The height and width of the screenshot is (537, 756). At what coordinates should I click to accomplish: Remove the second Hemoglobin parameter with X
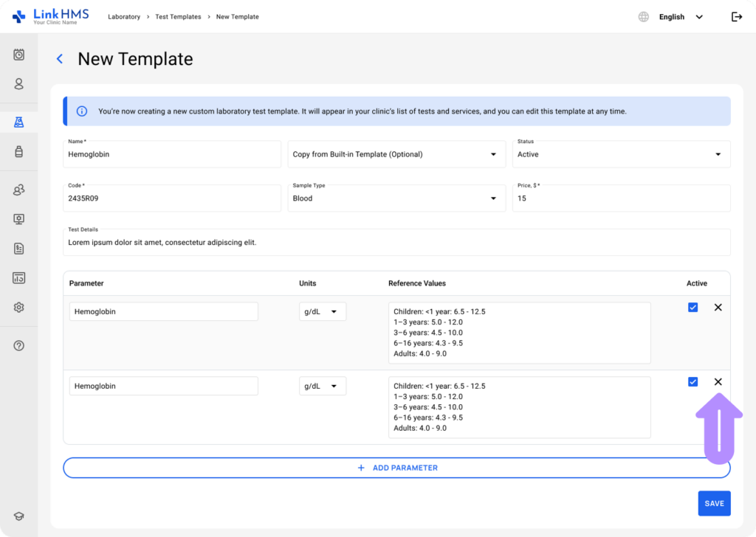click(718, 382)
